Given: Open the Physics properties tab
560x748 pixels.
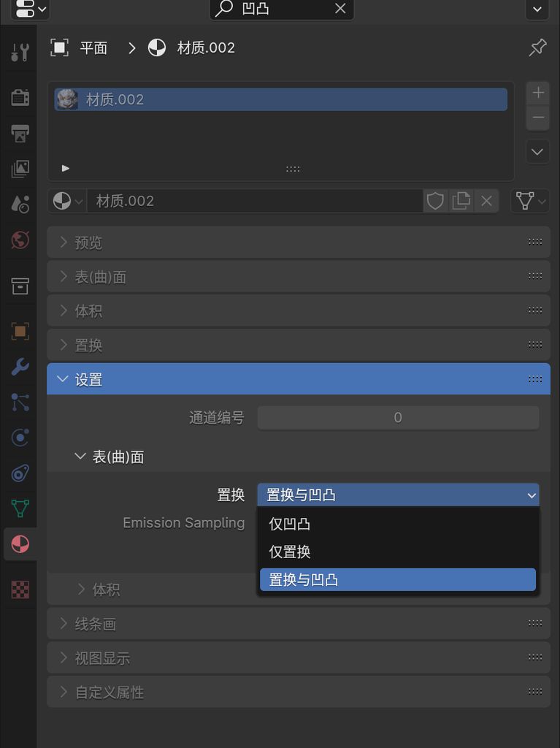Looking at the screenshot, I should coord(20,438).
